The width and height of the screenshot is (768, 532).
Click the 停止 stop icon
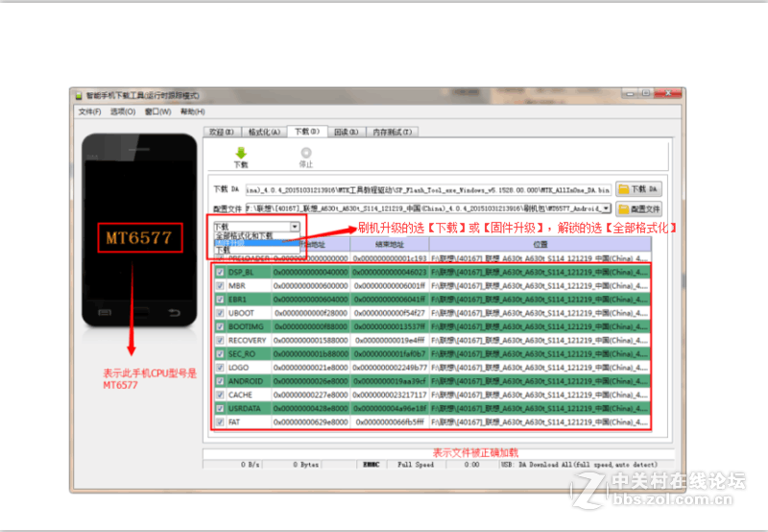click(306, 153)
